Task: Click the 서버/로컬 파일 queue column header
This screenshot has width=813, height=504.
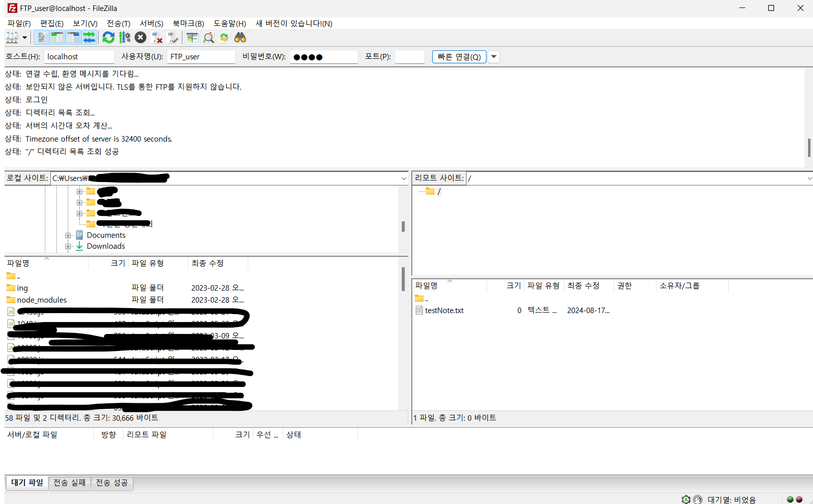Action: (49, 435)
